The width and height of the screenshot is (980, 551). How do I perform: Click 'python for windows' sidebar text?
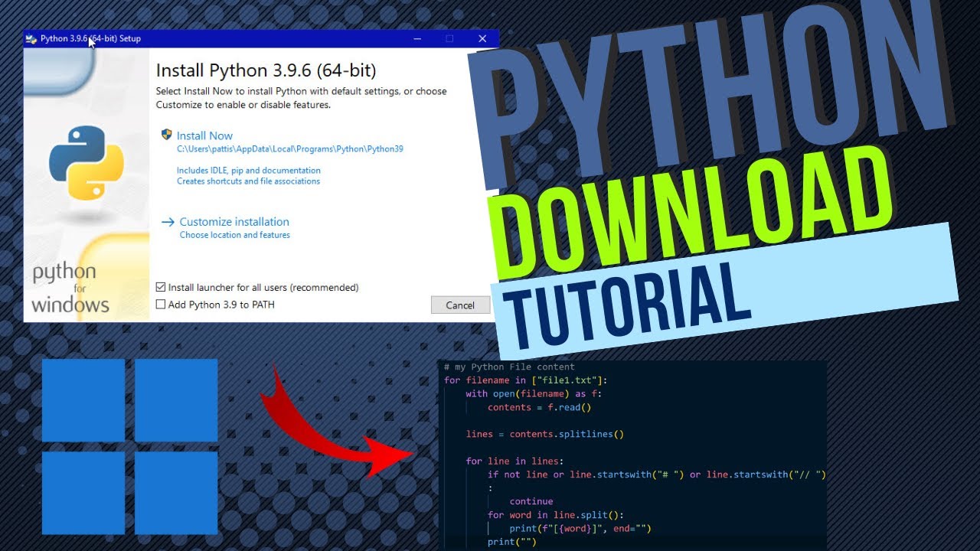tap(70, 289)
